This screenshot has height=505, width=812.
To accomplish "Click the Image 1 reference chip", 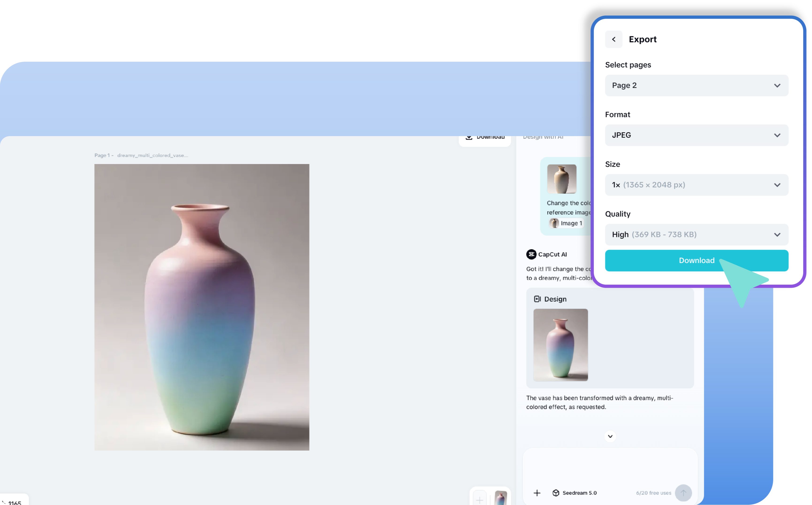I will (x=567, y=223).
